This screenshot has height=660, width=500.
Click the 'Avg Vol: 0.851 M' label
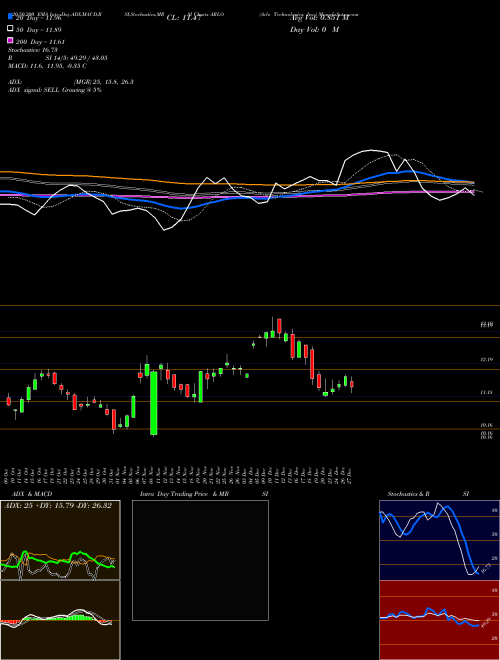tap(319, 18)
